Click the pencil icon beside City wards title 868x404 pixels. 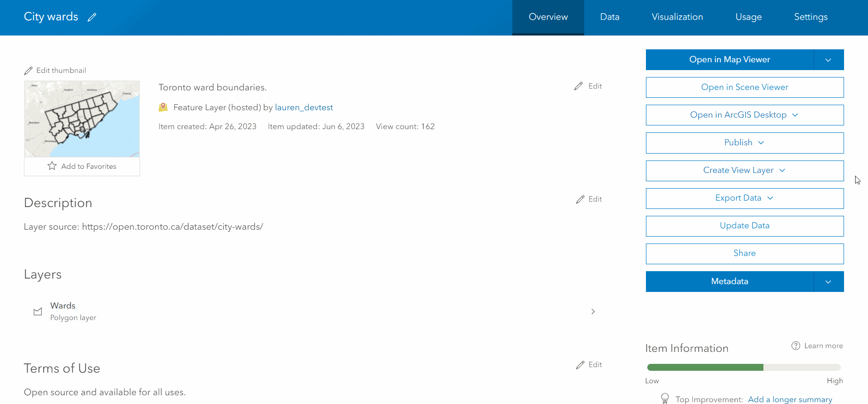pyautogui.click(x=92, y=17)
